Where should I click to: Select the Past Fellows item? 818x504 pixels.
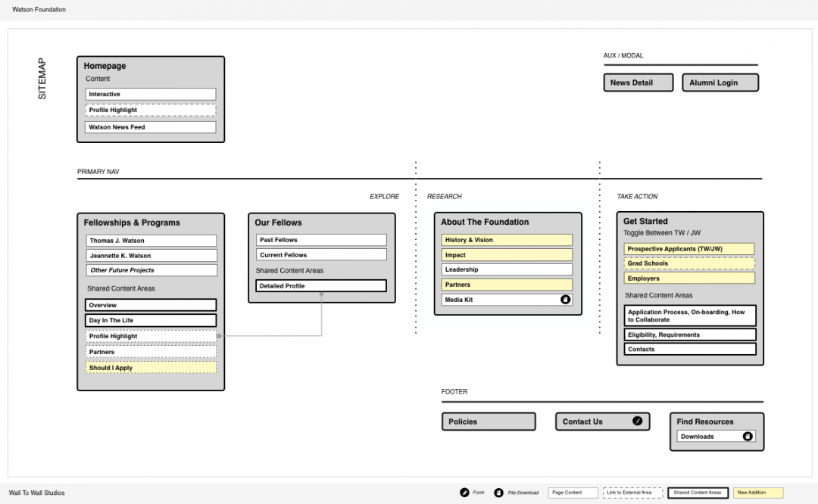pyautogui.click(x=321, y=240)
